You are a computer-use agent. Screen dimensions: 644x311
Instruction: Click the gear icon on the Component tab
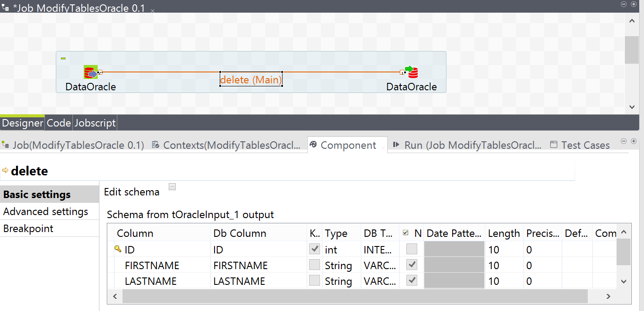[x=314, y=144]
